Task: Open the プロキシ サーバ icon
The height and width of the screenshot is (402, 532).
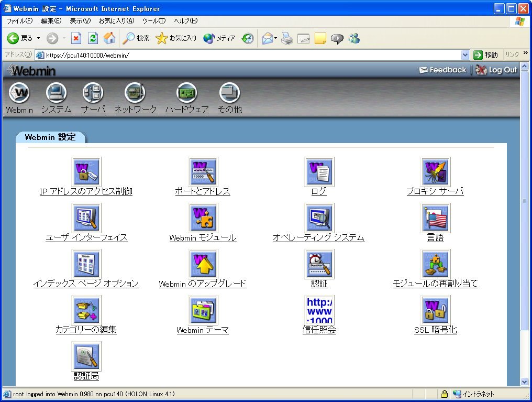Action: click(x=436, y=171)
